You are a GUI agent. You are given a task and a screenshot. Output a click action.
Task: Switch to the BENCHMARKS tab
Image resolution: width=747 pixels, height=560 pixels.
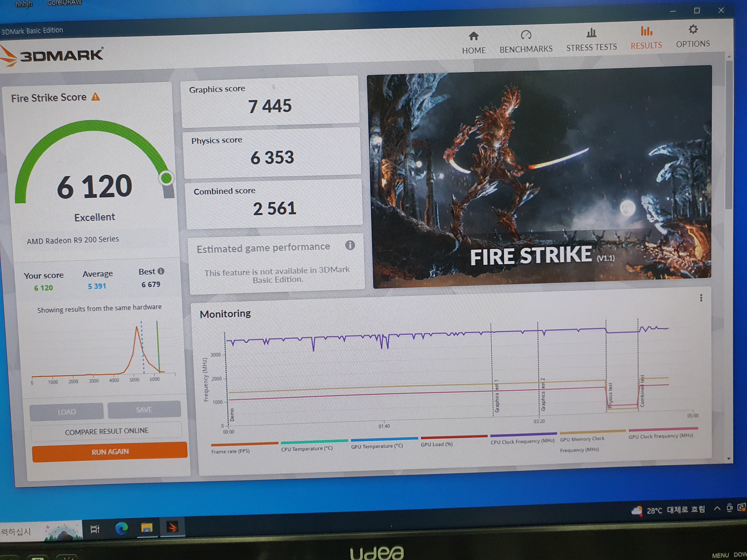(x=526, y=42)
